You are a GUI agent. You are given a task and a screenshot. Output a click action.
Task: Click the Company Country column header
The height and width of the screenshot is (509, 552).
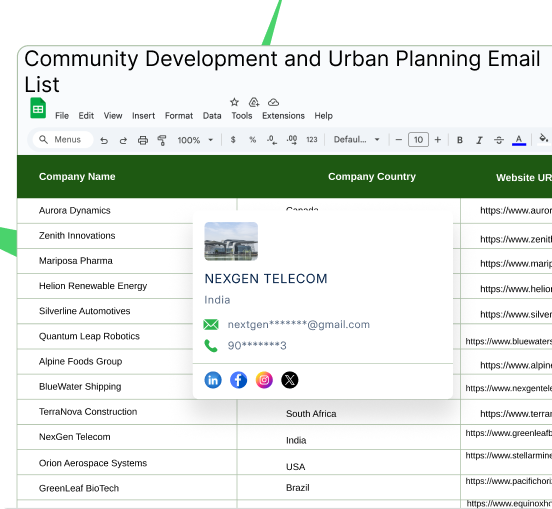(x=372, y=177)
